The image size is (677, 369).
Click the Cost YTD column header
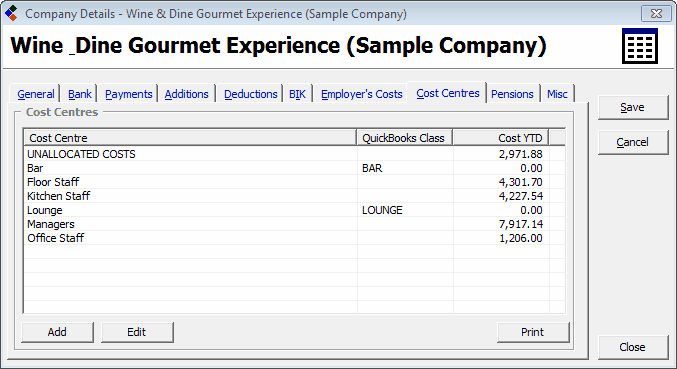[x=501, y=138]
